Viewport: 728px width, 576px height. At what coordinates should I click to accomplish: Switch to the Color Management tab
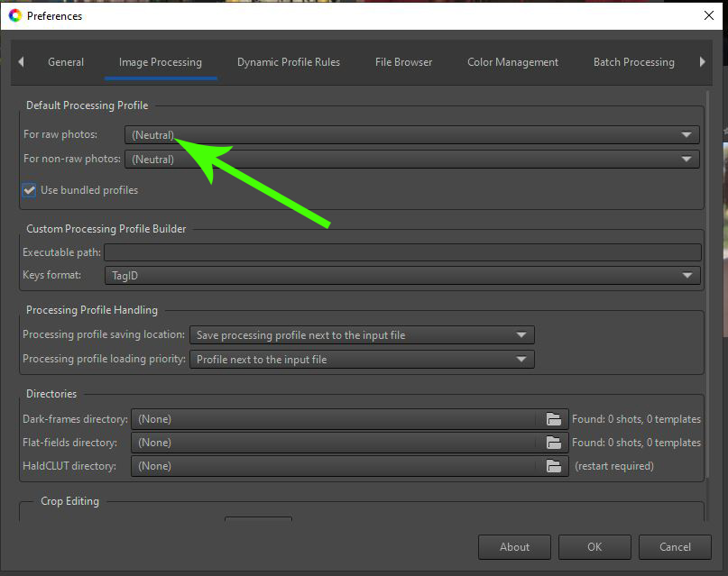512,62
